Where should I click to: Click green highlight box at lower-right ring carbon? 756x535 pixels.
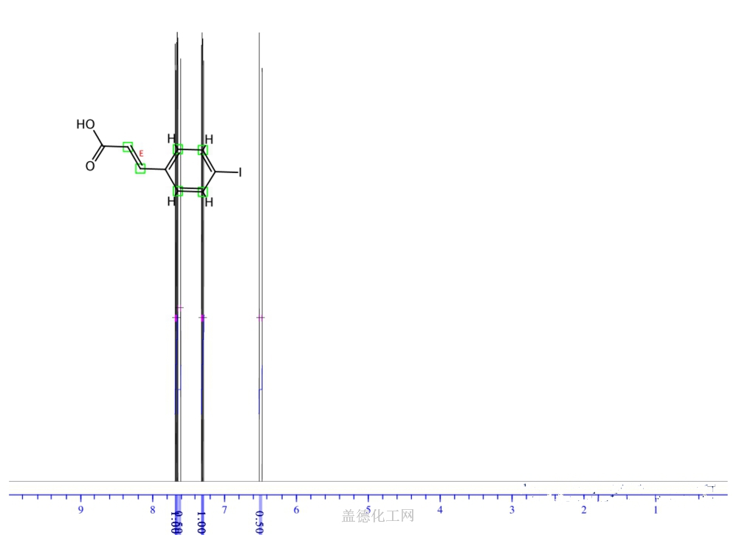(203, 192)
